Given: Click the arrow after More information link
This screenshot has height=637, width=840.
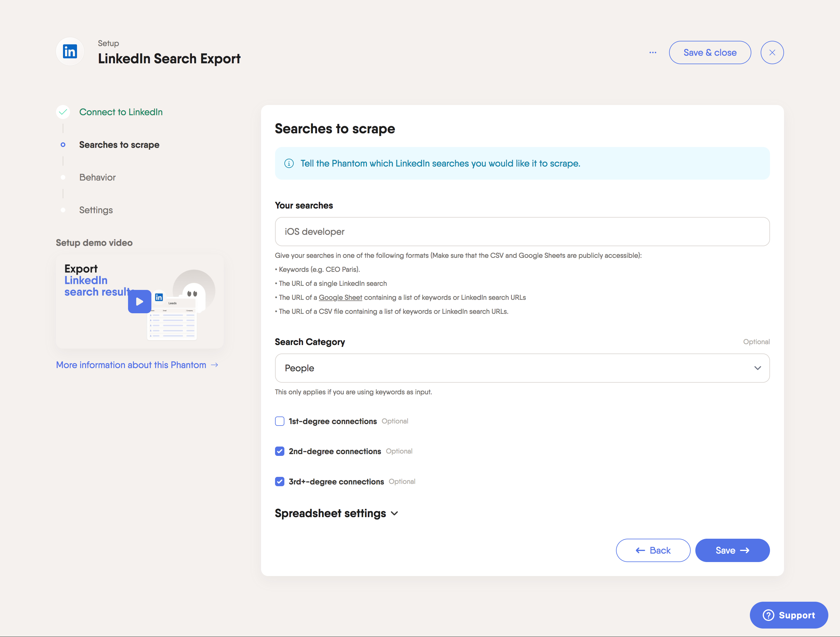Looking at the screenshot, I should click(215, 365).
